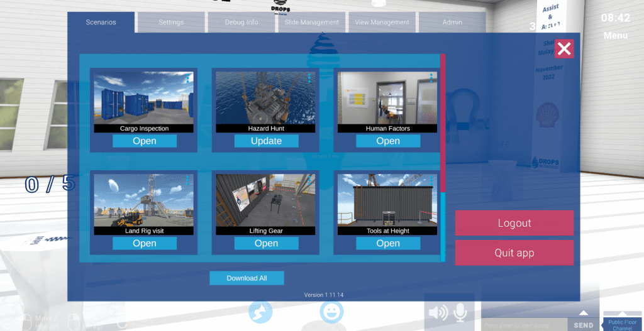Open the Tools at Height card options dots

(431, 180)
